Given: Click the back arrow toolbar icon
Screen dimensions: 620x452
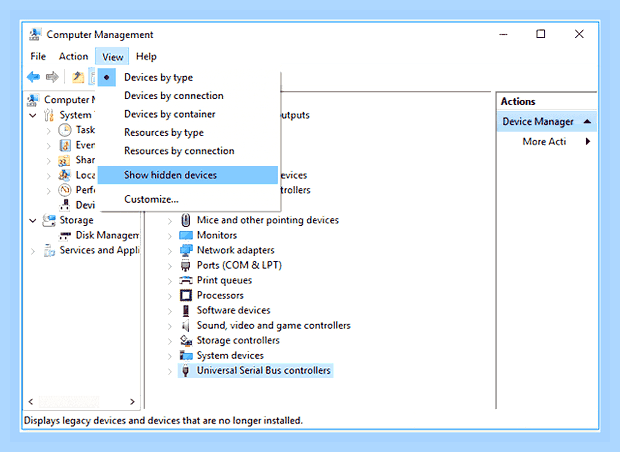Looking at the screenshot, I should tap(34, 77).
